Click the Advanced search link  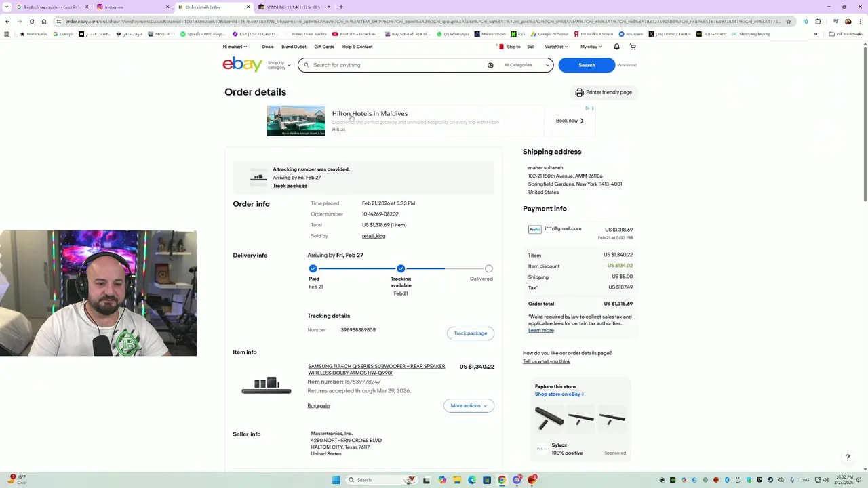click(627, 65)
